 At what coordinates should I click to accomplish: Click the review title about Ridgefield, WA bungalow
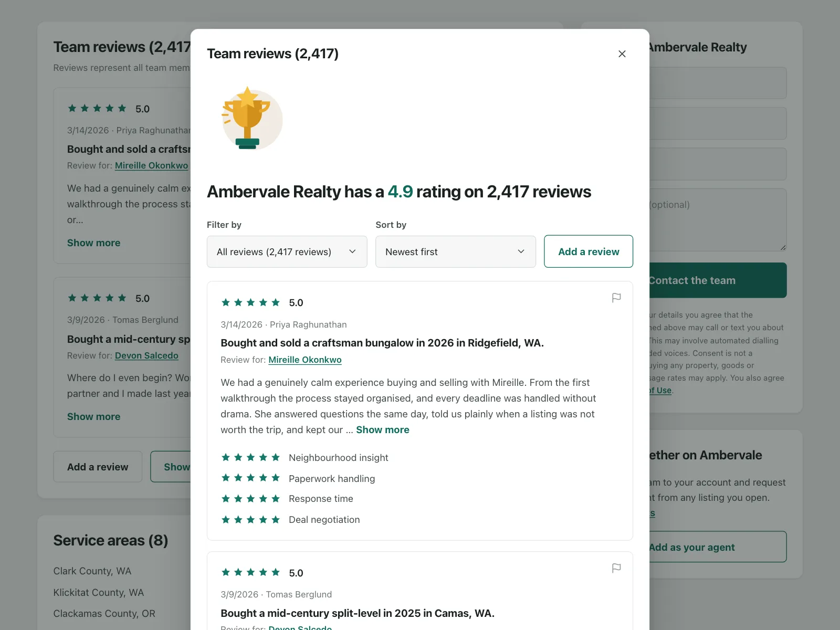382,343
